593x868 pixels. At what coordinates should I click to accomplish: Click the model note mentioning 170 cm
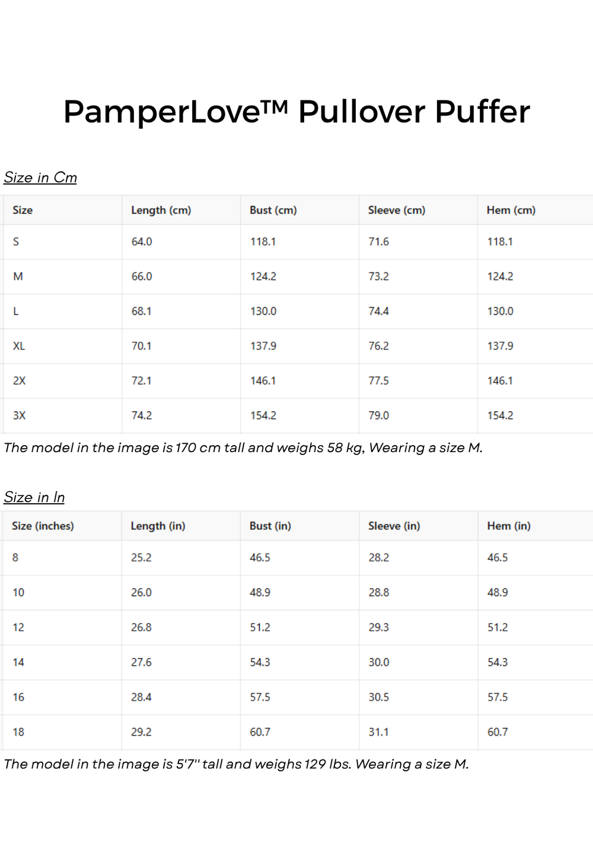click(x=243, y=448)
